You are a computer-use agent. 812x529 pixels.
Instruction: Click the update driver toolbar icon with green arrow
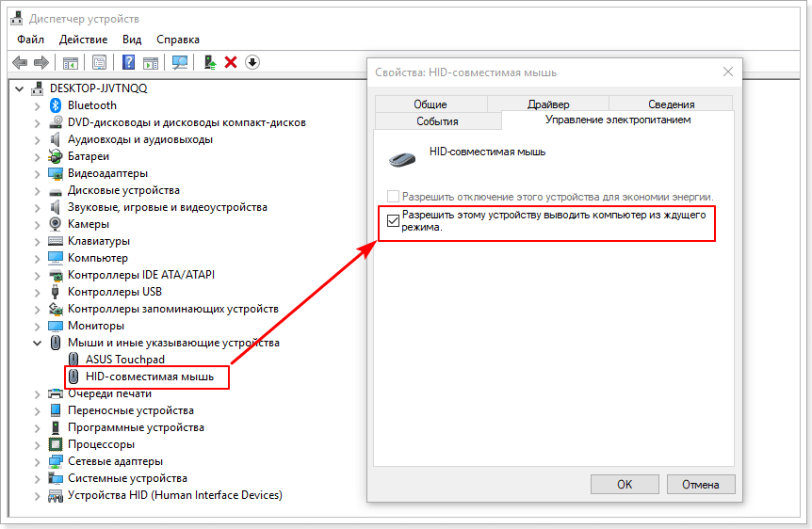point(210,62)
